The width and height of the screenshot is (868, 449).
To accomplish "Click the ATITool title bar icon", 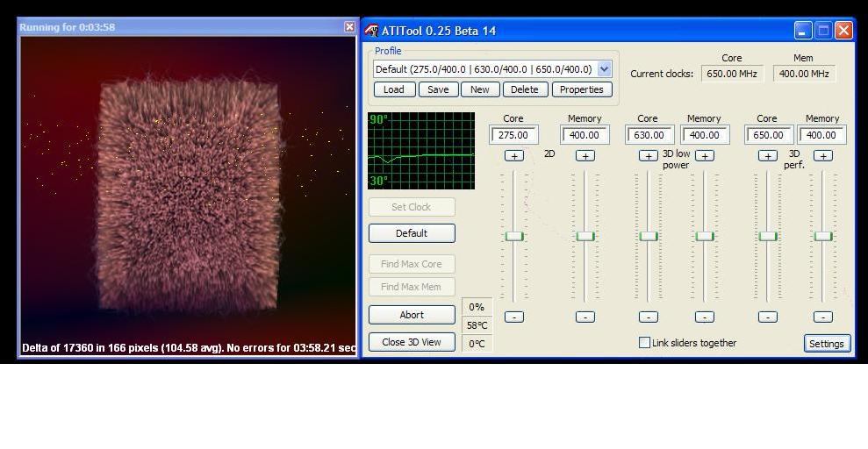I will [372, 31].
